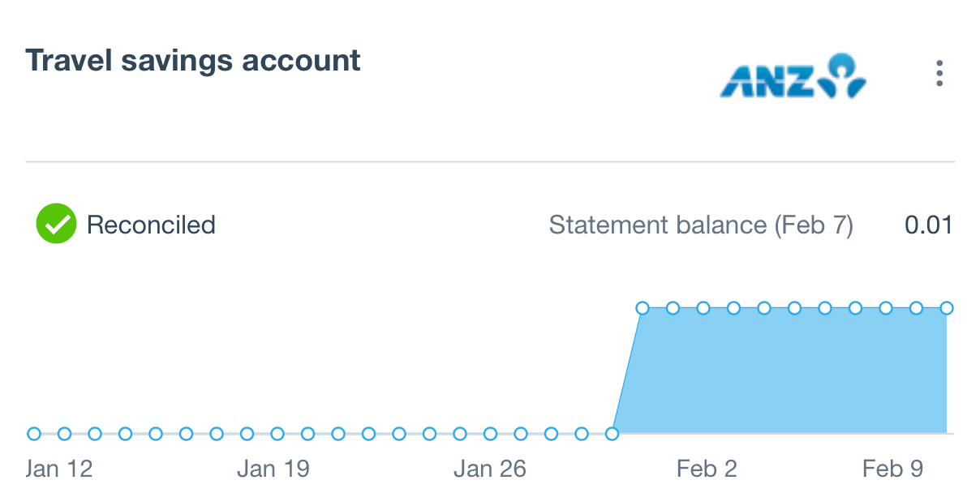Select the Jan 26 date axis label
The image size is (980, 493).
pos(490,469)
